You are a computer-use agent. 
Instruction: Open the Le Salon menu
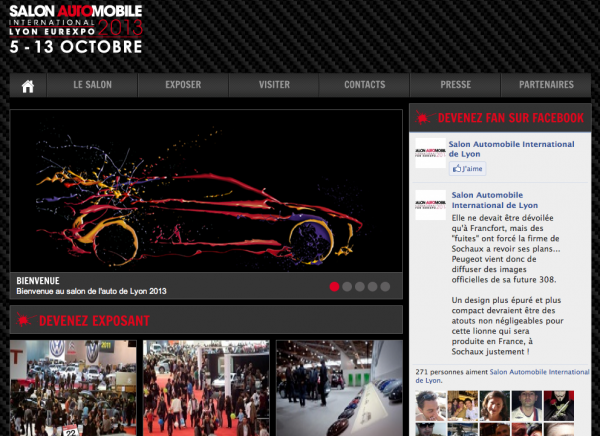click(x=92, y=86)
